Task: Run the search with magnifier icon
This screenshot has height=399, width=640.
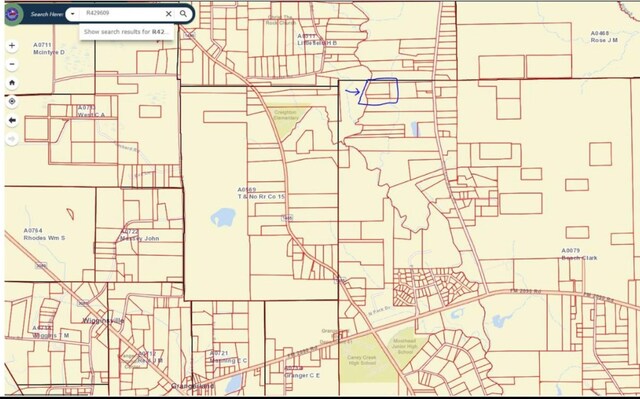Action: pos(183,14)
